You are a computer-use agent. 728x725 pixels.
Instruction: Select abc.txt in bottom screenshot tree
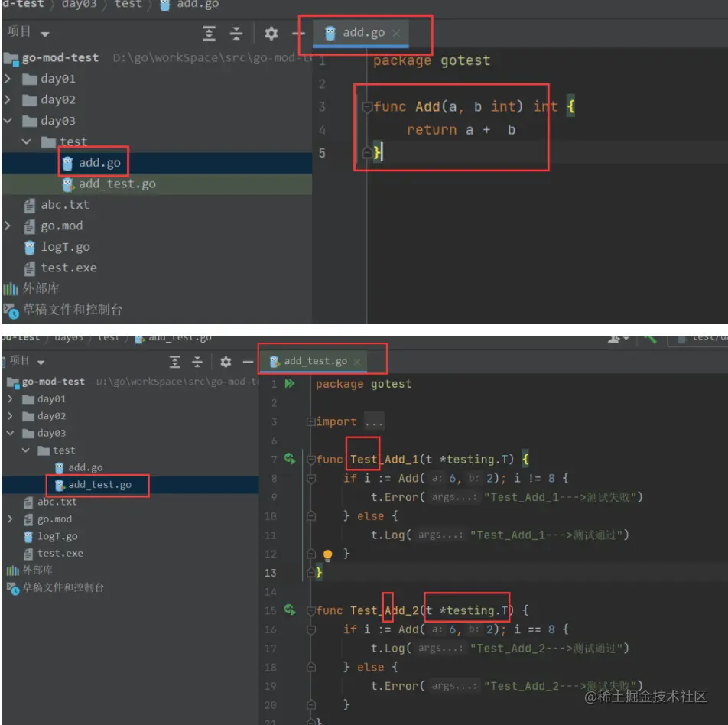click(50, 502)
